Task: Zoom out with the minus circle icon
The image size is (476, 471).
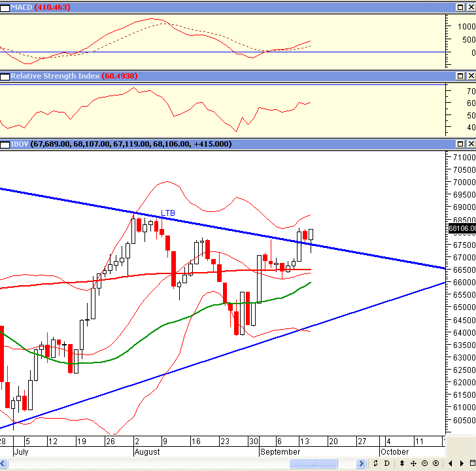Action: 425,463
